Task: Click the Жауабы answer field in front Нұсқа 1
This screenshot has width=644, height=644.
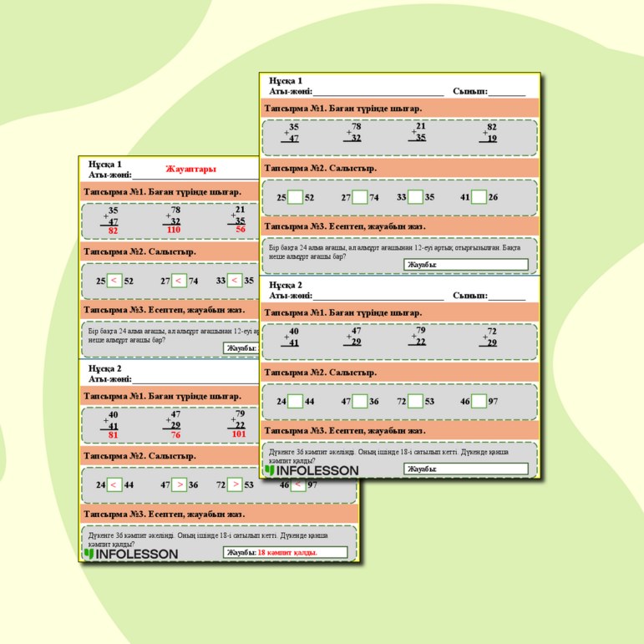Action: pos(466,265)
